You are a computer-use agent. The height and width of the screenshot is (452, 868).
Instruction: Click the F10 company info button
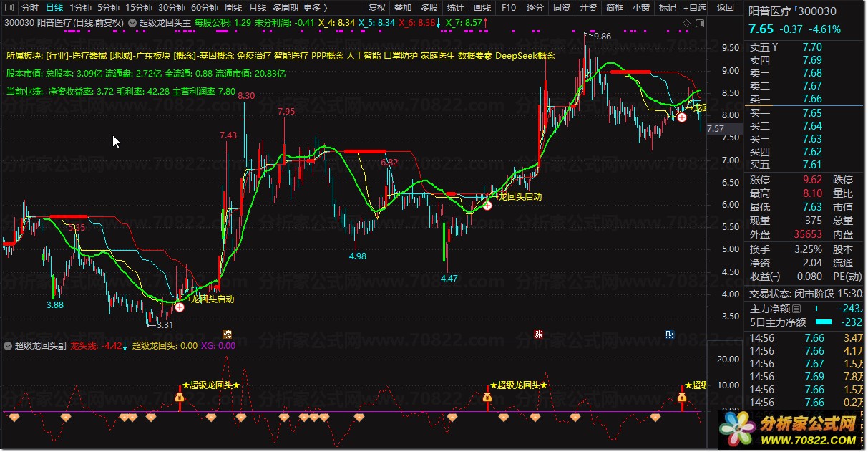pyautogui.click(x=508, y=8)
